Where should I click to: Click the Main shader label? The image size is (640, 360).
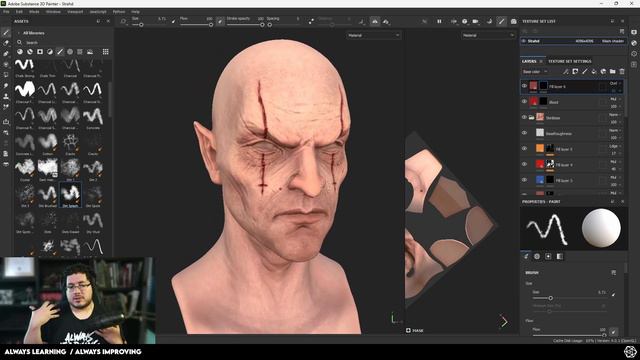pyautogui.click(x=613, y=41)
